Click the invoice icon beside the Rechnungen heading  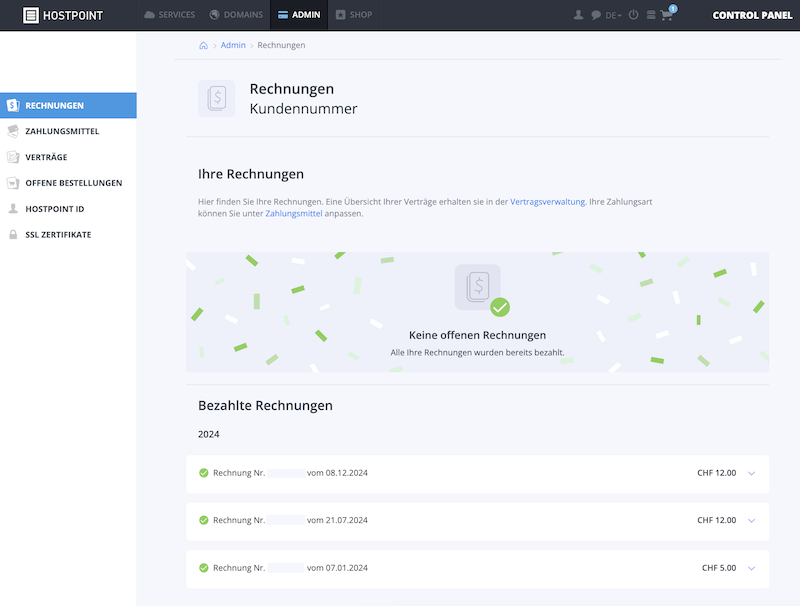(217, 98)
